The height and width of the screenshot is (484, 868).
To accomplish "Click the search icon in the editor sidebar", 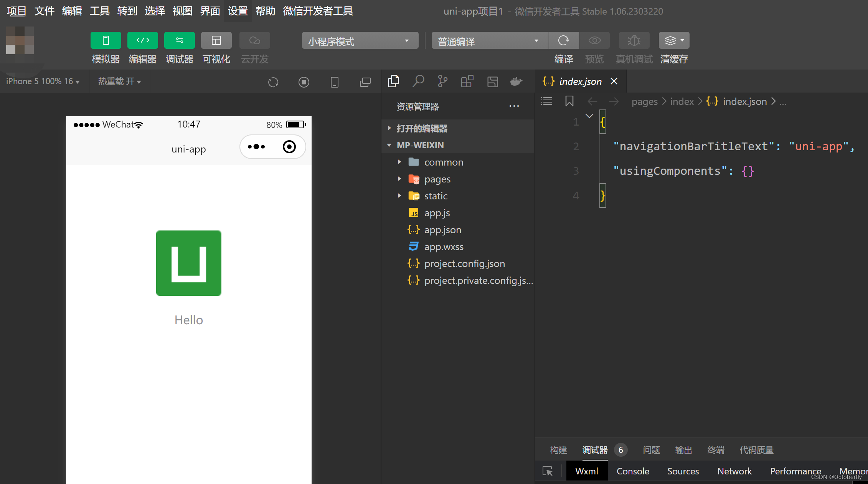I will click(418, 81).
